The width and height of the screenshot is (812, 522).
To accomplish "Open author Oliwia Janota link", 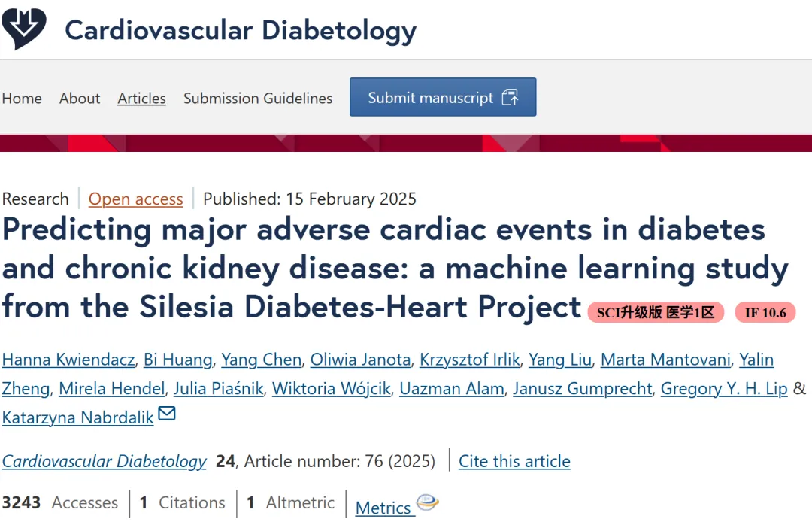I will tap(360, 360).
